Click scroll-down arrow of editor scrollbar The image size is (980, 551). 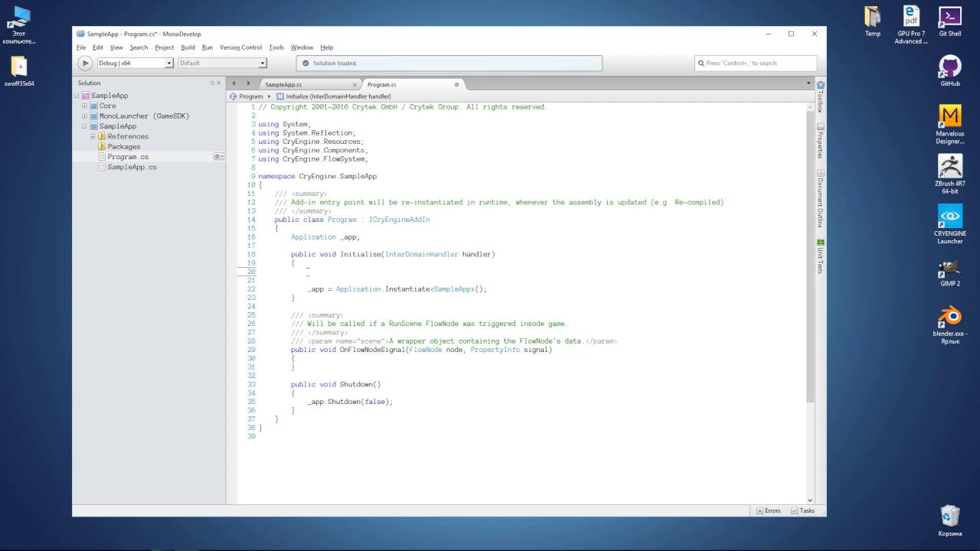tap(810, 500)
